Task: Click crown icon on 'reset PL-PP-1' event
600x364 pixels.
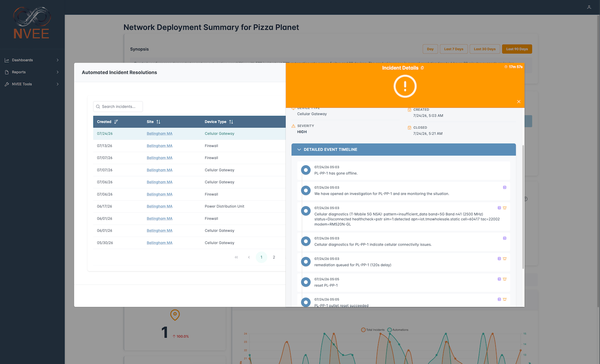Action: click(505, 279)
